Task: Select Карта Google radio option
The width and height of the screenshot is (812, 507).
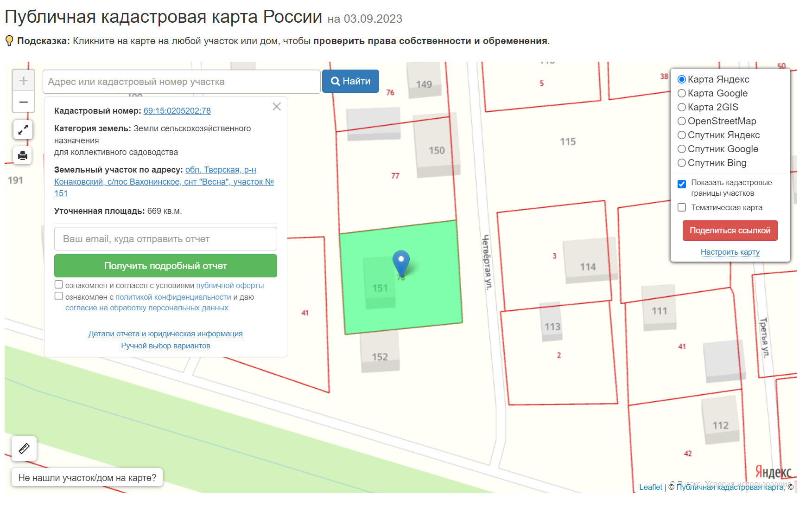Action: (x=682, y=93)
